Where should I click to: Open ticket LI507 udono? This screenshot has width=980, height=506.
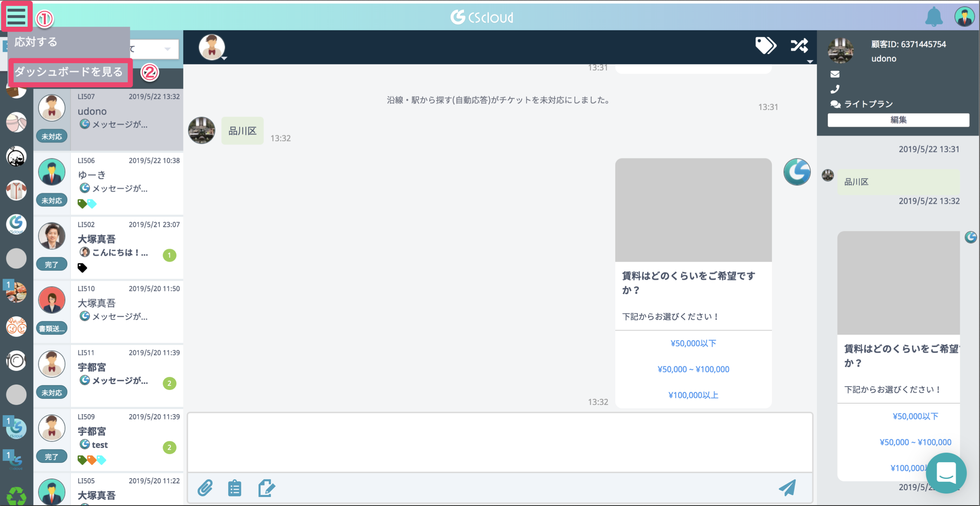click(108, 119)
